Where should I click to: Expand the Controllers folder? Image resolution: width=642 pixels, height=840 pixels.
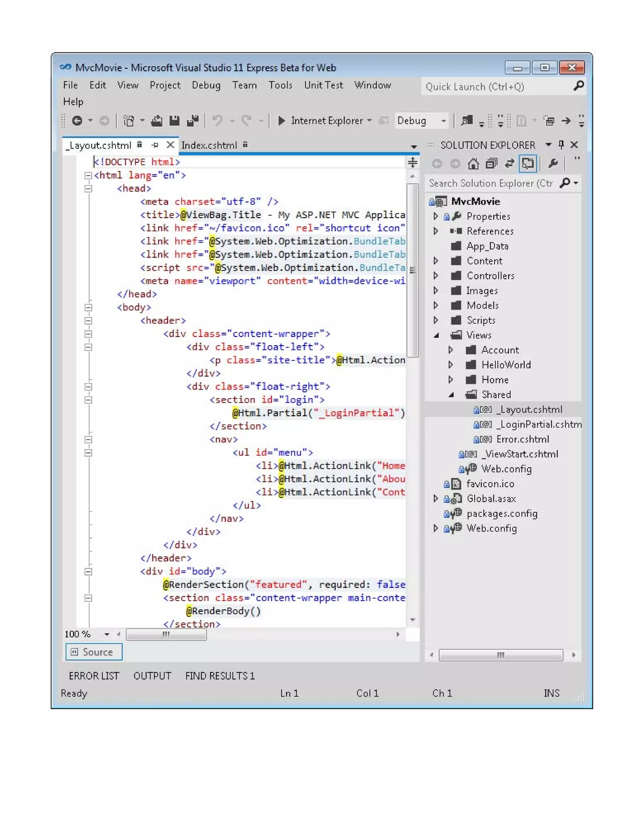pos(436,276)
